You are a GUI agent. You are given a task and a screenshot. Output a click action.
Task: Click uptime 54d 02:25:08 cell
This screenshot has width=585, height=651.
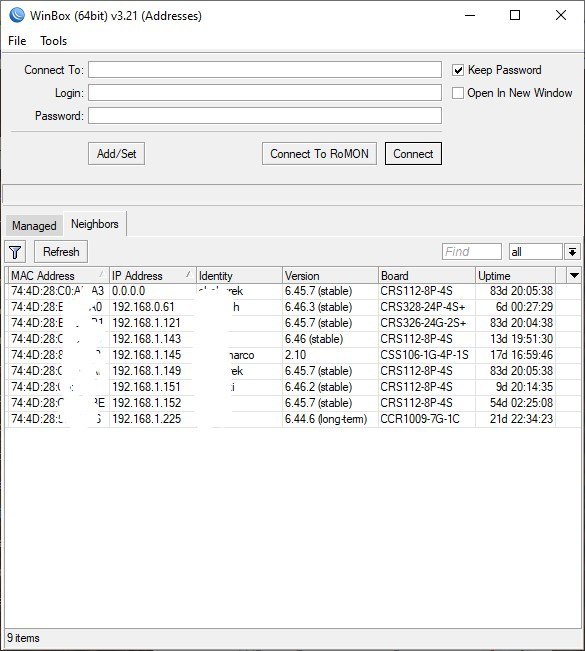tap(521, 403)
